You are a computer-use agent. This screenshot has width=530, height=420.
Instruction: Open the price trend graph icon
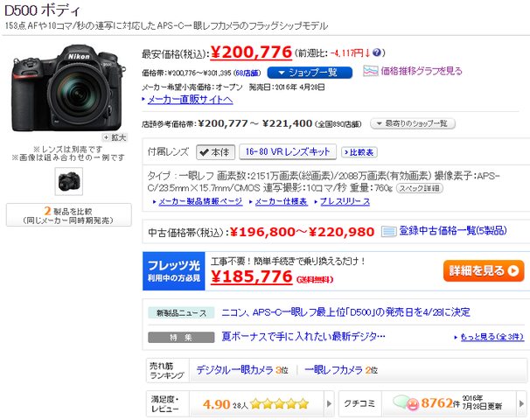tap(371, 71)
